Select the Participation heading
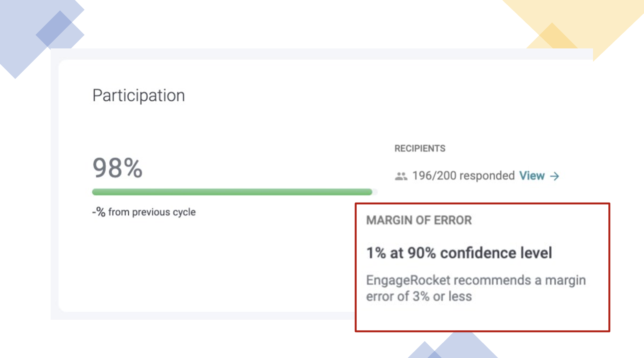The image size is (644, 358). (139, 95)
